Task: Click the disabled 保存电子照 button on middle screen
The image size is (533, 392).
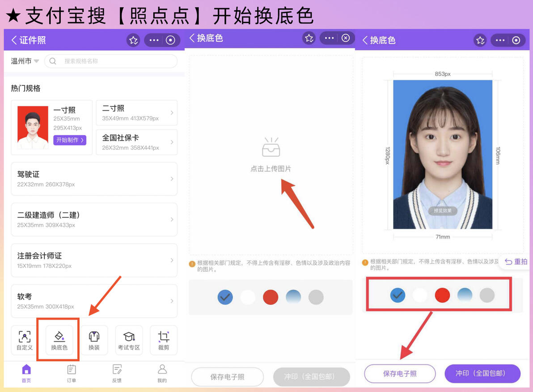Action: 228,377
